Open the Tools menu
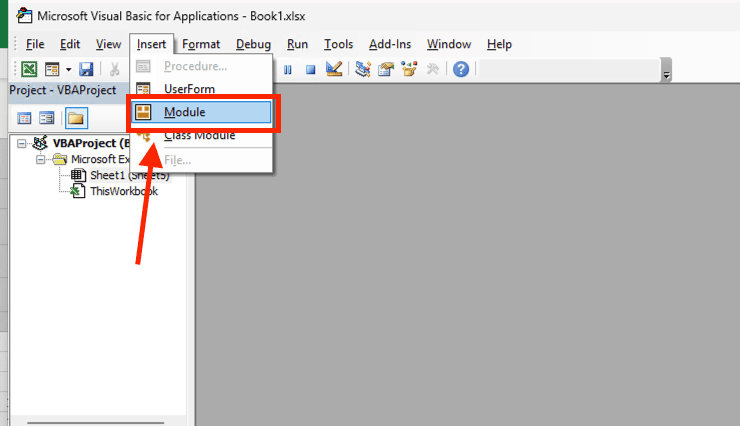Image resolution: width=740 pixels, height=426 pixels. point(338,44)
